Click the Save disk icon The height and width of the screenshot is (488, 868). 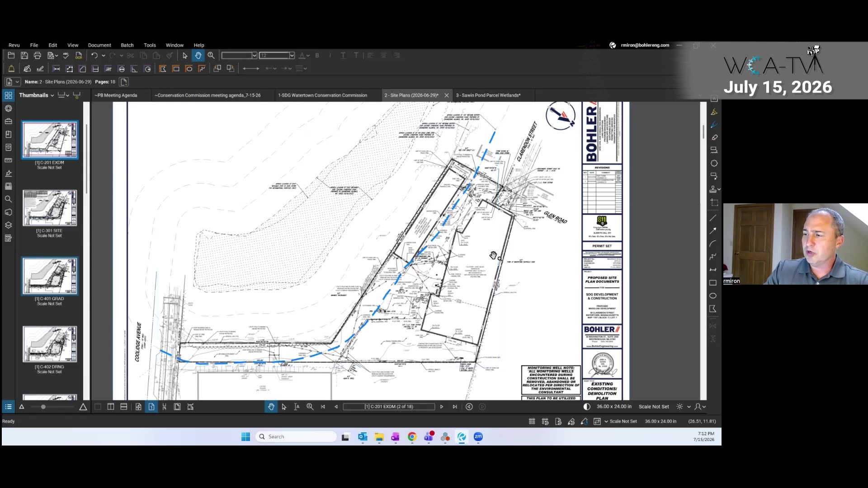click(24, 55)
